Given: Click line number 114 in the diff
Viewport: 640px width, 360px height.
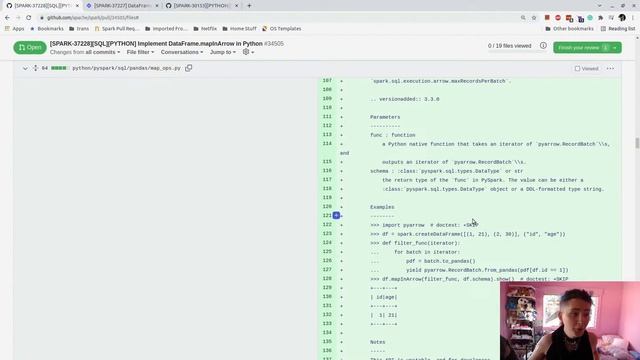Looking at the screenshot, I should (x=327, y=144).
